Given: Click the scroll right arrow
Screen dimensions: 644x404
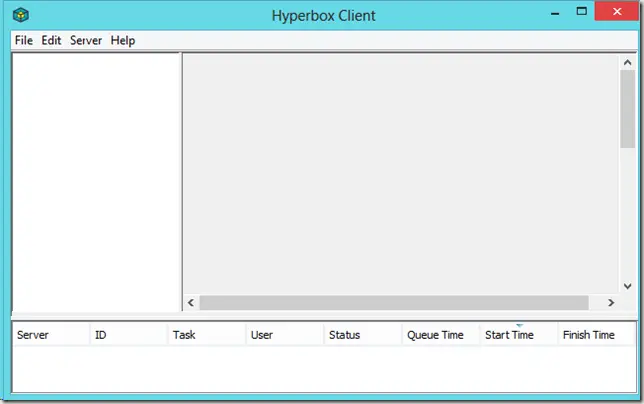Looking at the screenshot, I should click(611, 303).
